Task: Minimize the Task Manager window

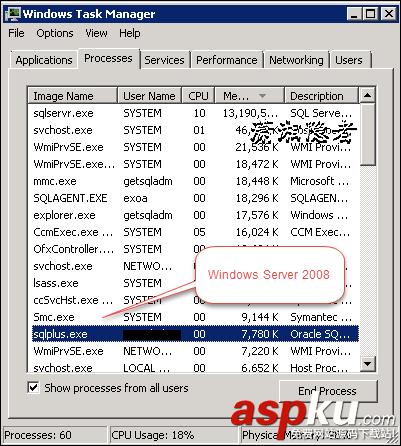Action: coord(353,14)
